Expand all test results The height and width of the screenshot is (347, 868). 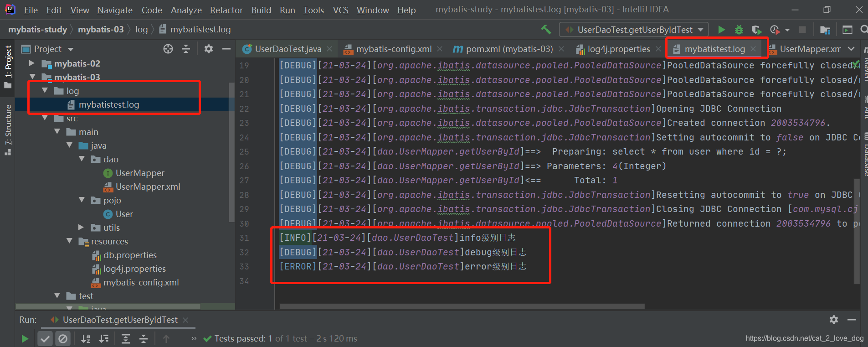[126, 339]
